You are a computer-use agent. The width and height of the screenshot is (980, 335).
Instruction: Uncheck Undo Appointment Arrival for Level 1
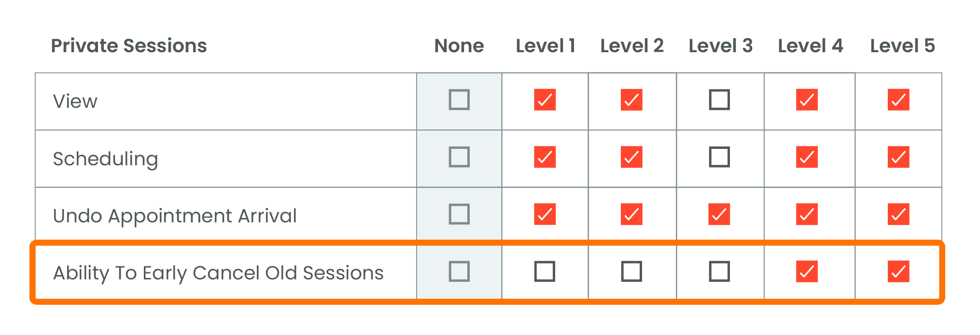tap(545, 214)
